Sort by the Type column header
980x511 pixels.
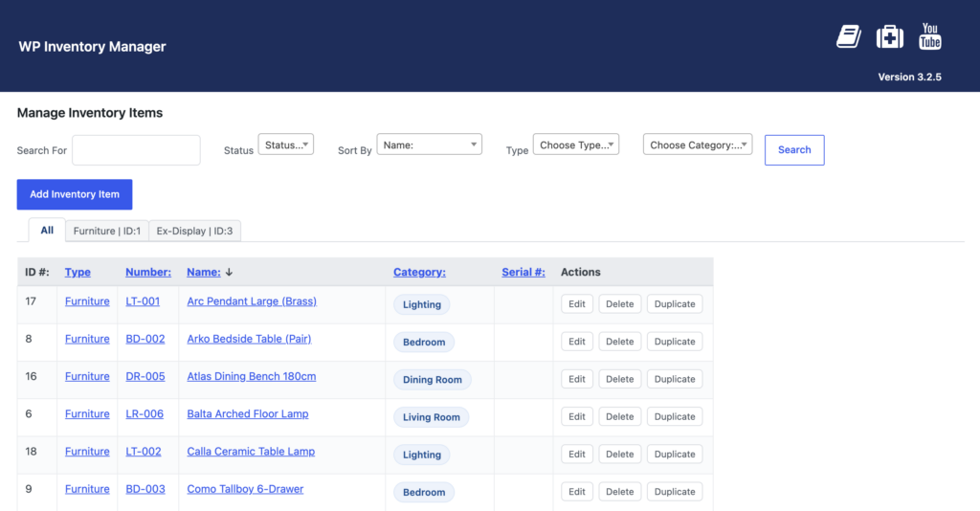[x=78, y=272]
